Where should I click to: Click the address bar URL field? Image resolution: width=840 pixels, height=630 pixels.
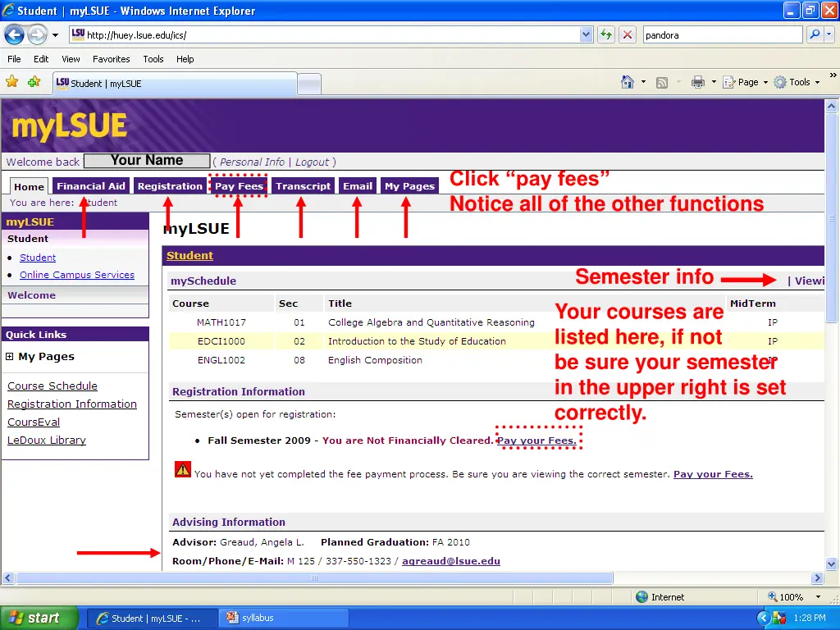point(324,35)
